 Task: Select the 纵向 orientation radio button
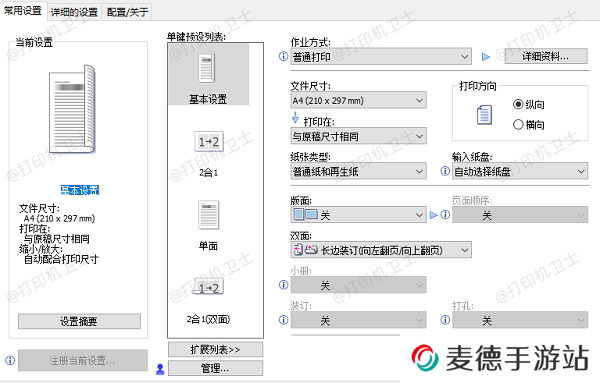(518, 104)
